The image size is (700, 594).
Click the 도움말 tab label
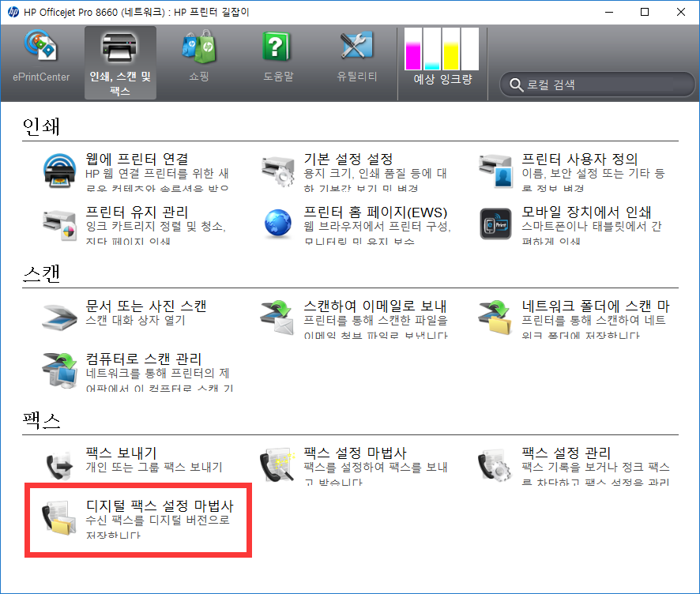point(278,77)
